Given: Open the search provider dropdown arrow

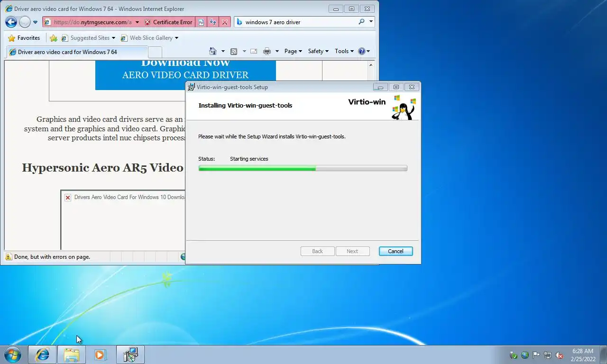Looking at the screenshot, I should point(371,22).
